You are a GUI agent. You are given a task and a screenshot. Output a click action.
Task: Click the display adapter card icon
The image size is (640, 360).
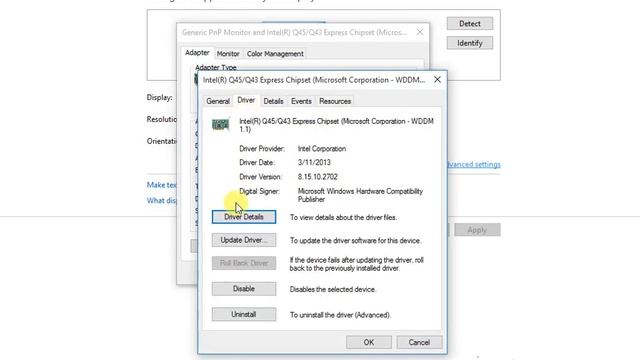pos(220,124)
